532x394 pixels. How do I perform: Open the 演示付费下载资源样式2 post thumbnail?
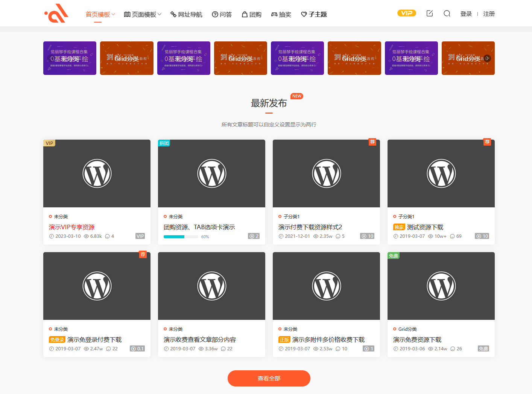326,173
